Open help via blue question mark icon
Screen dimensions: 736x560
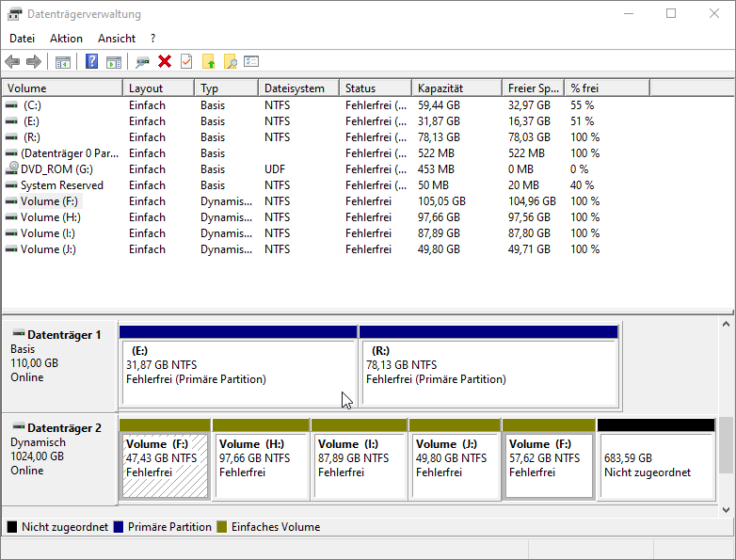92,61
